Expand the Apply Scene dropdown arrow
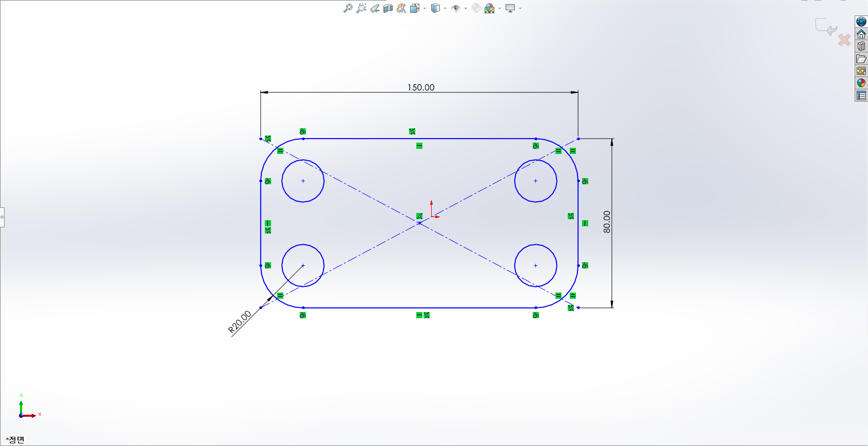 click(499, 9)
